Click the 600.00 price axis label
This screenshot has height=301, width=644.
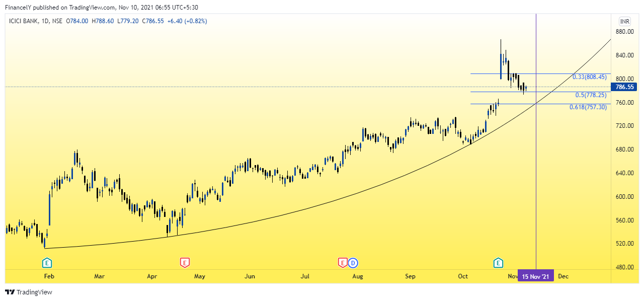click(x=624, y=197)
